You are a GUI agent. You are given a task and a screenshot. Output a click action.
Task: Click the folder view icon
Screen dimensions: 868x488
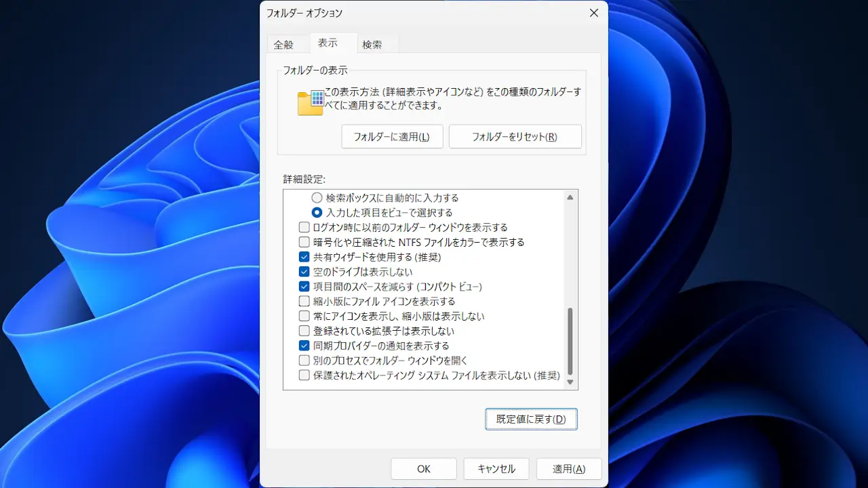[311, 102]
